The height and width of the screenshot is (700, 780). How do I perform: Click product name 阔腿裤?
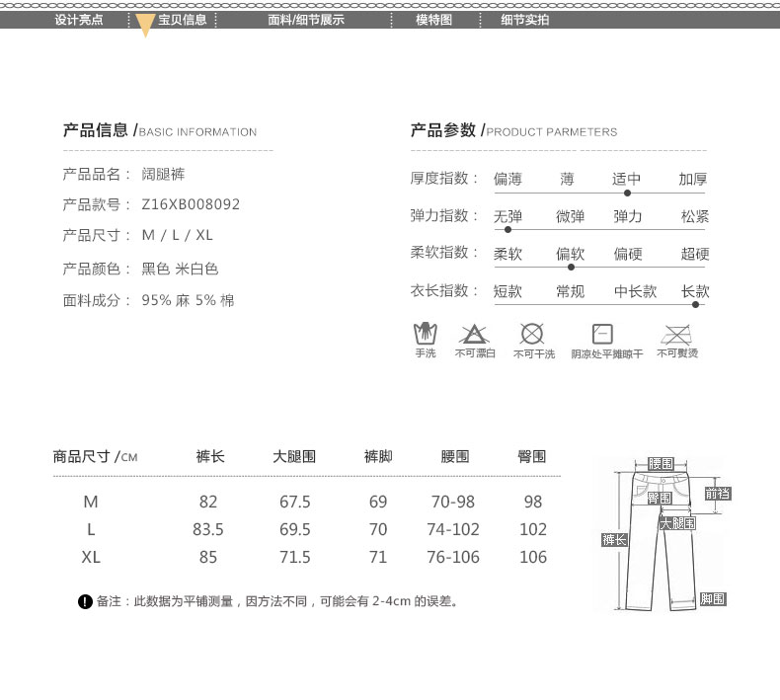163,174
